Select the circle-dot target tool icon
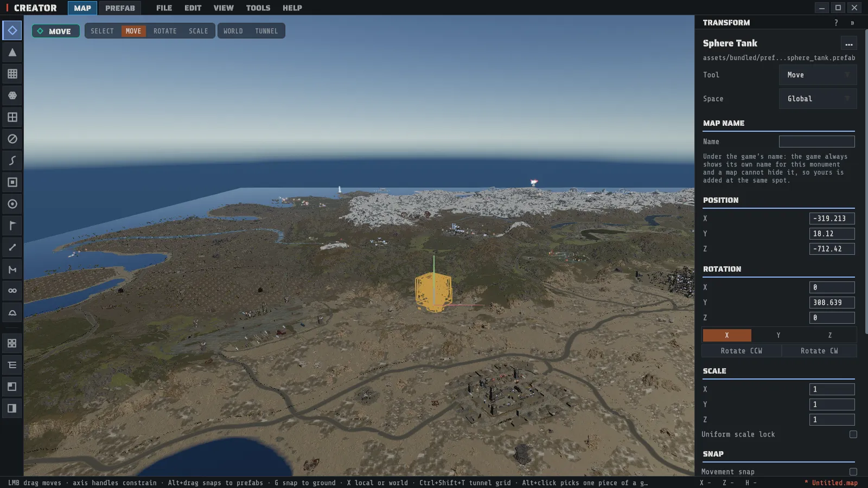 tap(12, 204)
